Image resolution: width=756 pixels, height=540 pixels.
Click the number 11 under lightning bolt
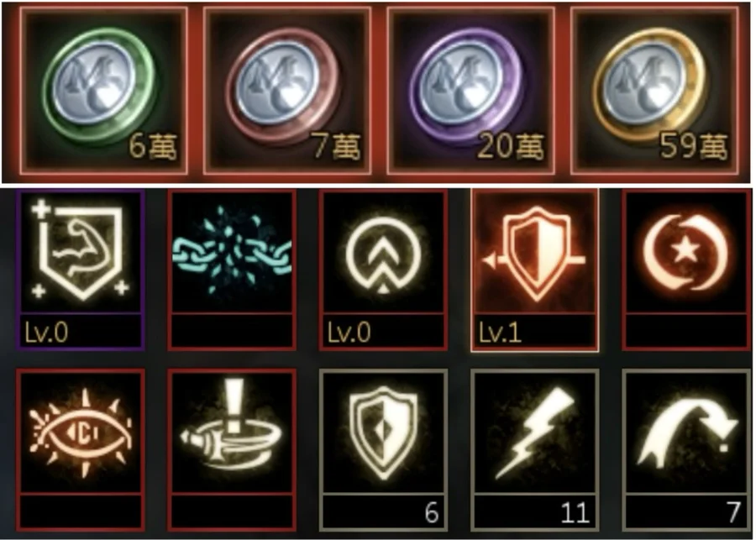tap(575, 512)
